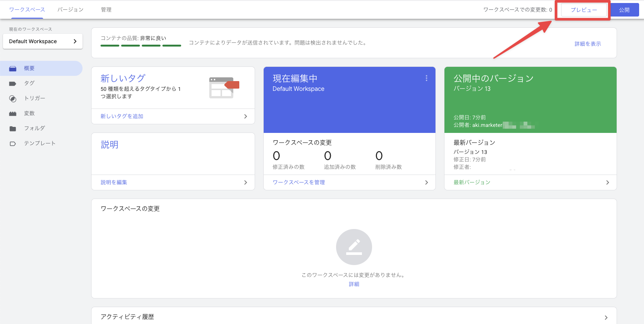
Task: Click the green container quality indicator bar
Action: coord(141,45)
